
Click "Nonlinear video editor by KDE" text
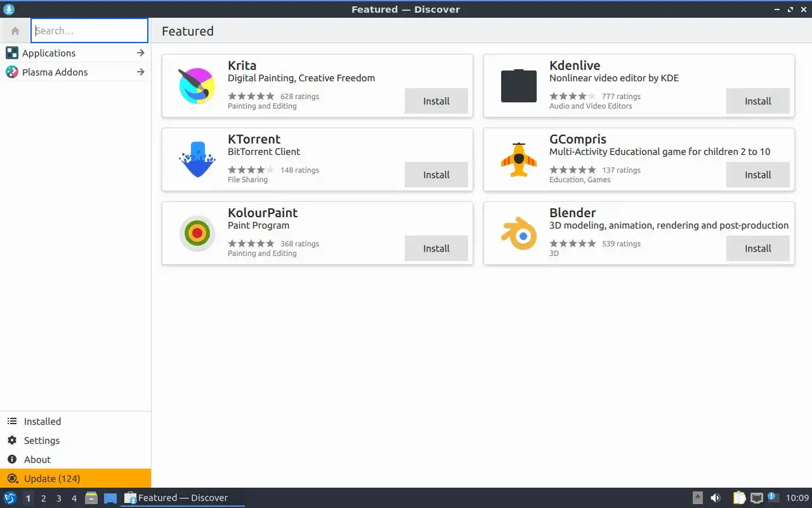pos(614,78)
